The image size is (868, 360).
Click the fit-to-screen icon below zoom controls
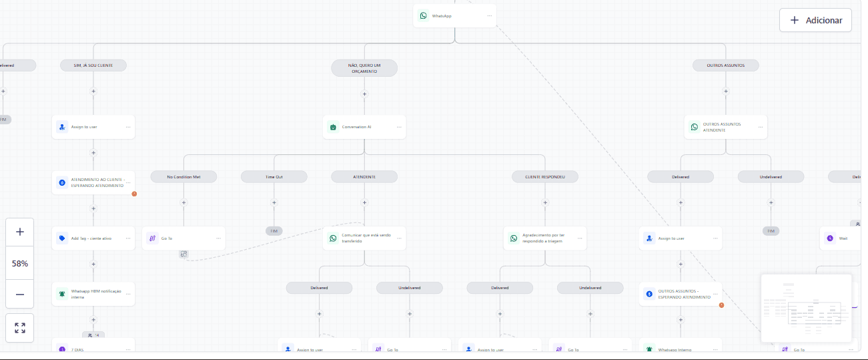[20, 328]
